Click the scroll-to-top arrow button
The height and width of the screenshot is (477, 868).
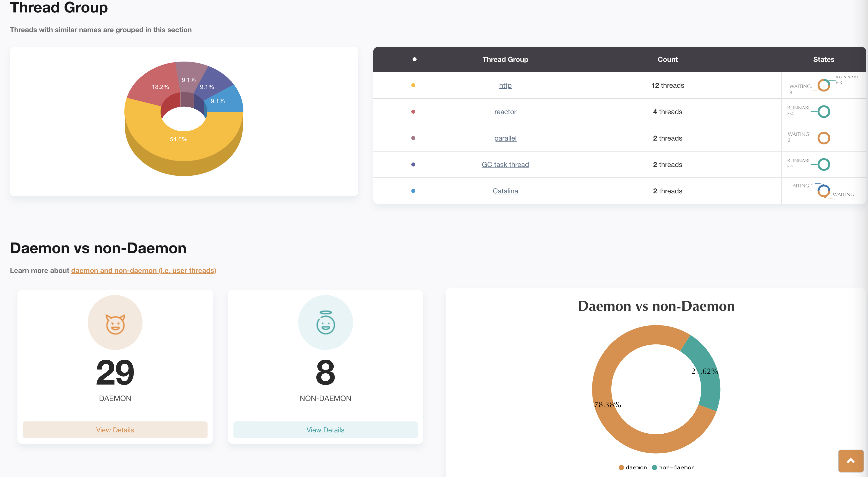coord(851,461)
